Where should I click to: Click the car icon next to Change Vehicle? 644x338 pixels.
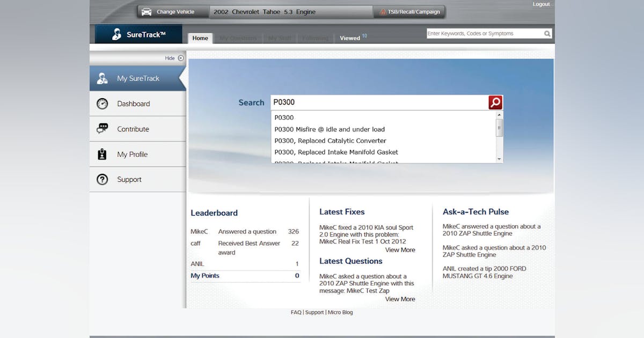pyautogui.click(x=146, y=11)
